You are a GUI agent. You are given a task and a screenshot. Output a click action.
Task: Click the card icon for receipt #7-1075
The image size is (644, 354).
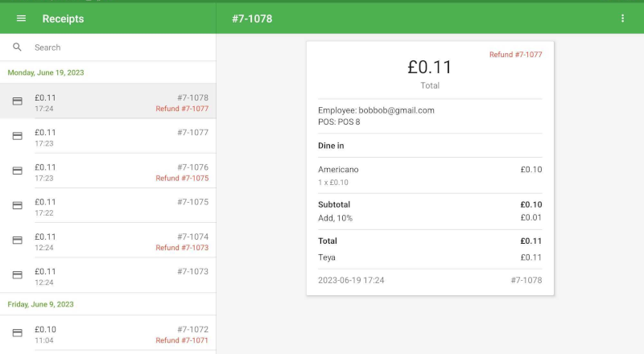pos(17,205)
